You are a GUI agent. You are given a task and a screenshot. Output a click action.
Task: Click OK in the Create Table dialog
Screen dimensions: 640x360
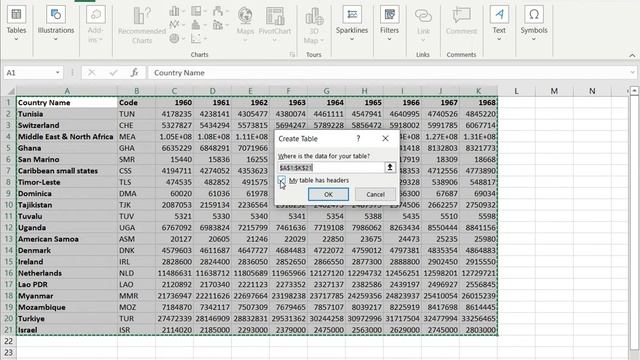point(328,194)
